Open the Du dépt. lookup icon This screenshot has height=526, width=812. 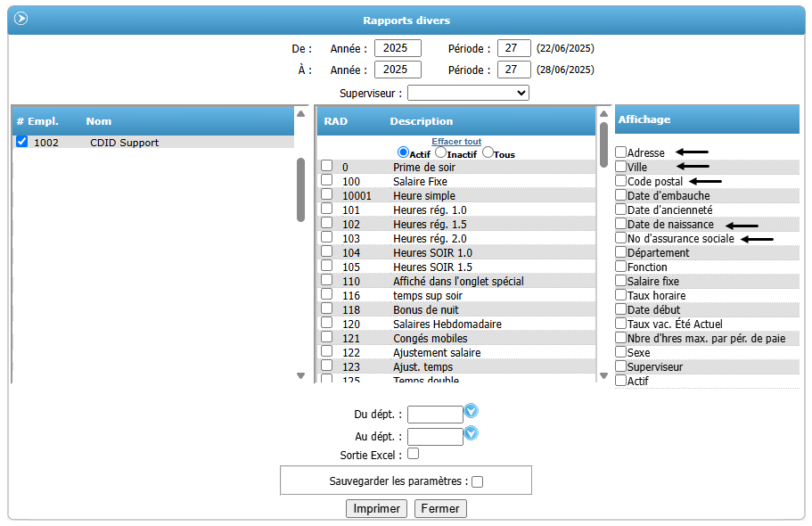click(472, 411)
